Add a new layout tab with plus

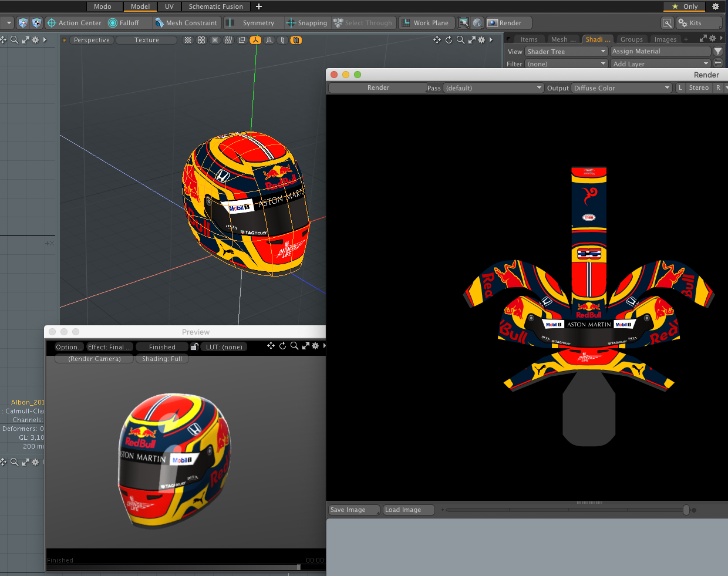point(259,6)
